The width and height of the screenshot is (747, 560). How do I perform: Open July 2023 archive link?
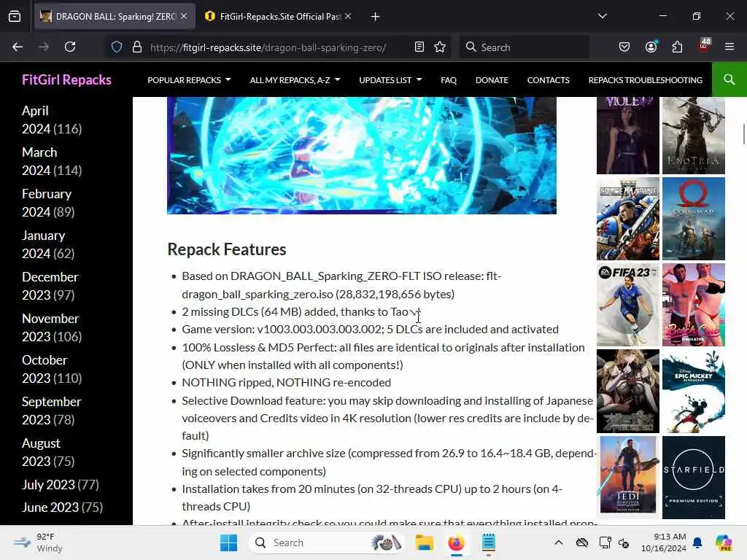pyautogui.click(x=48, y=484)
